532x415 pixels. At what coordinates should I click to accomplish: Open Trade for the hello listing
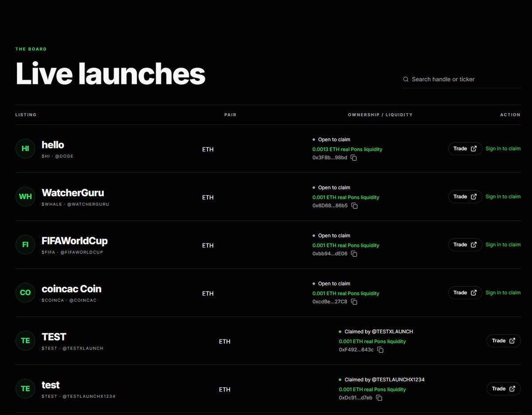tap(465, 149)
